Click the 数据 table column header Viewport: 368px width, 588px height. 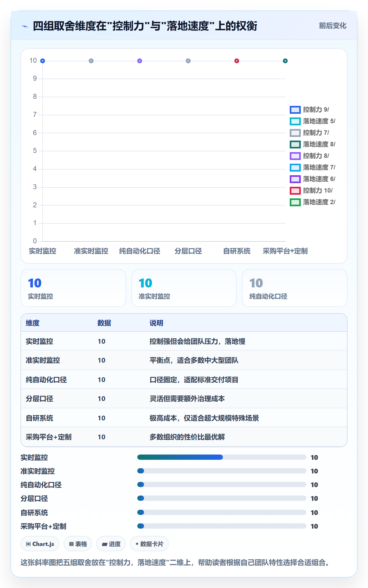point(104,323)
